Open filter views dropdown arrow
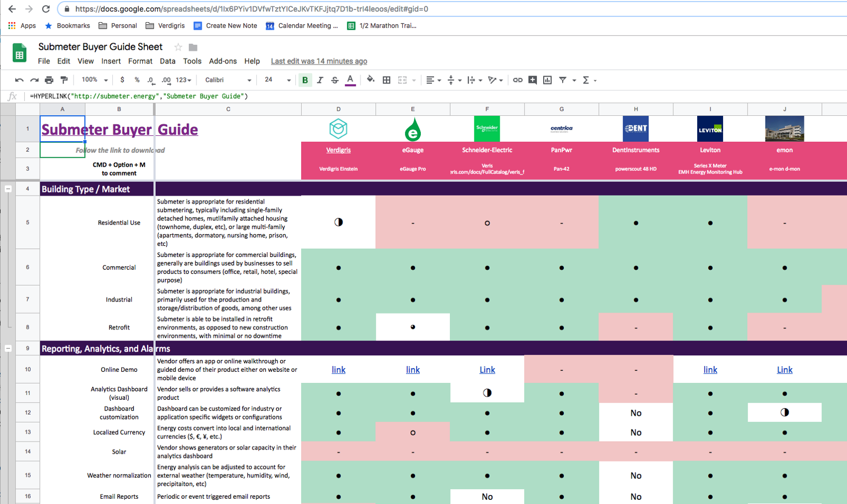Image resolution: width=847 pixels, height=504 pixels. tap(574, 80)
